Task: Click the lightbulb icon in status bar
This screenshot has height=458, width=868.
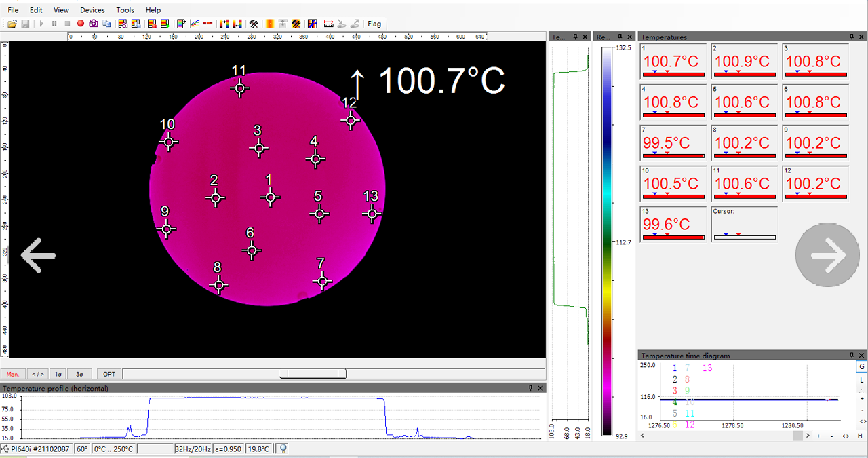Action: tap(283, 449)
